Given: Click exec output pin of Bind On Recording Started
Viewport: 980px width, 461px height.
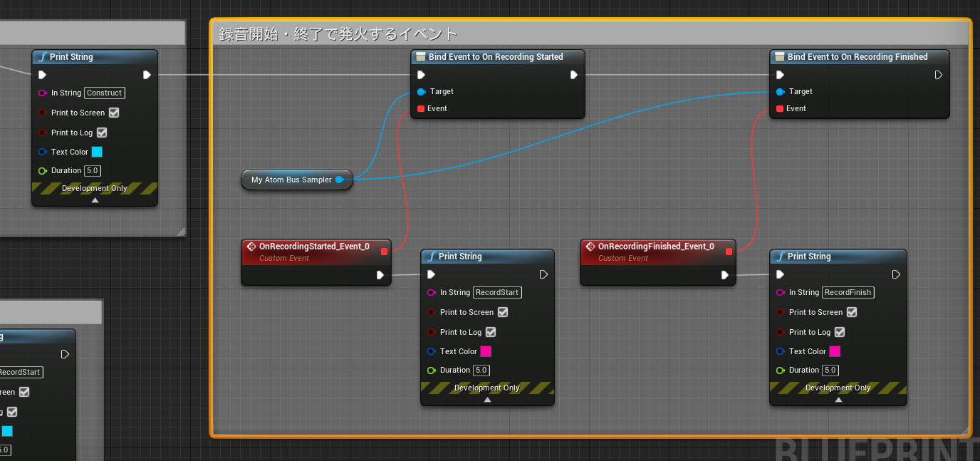Looking at the screenshot, I should click(574, 75).
